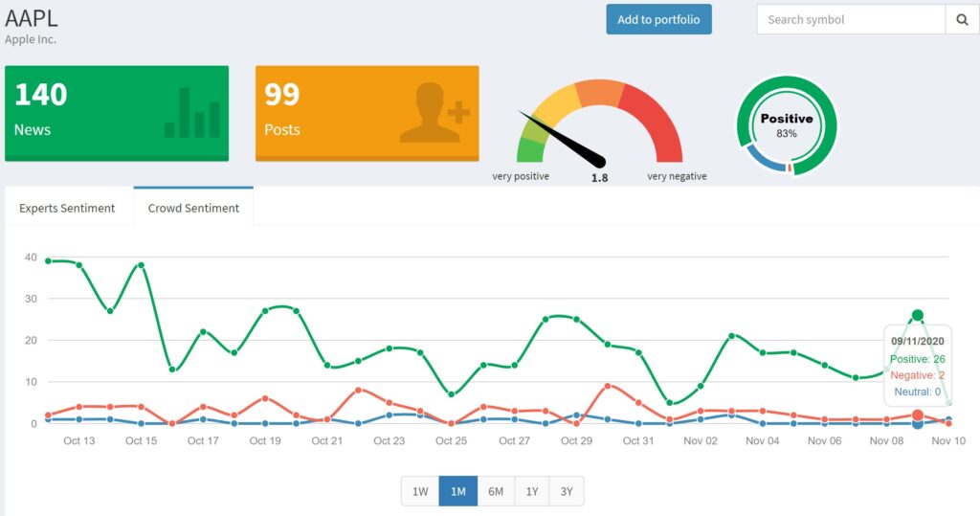
Task: Click the first green data point near 40
Action: [x=48, y=260]
